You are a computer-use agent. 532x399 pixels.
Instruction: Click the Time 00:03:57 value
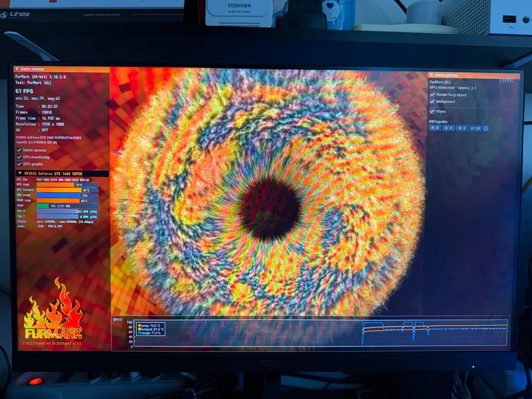[x=50, y=106]
